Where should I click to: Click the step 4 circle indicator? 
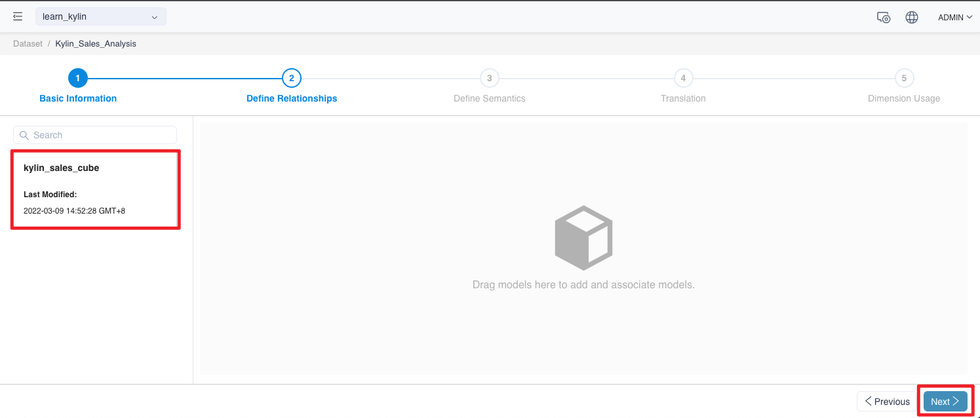coord(683,79)
